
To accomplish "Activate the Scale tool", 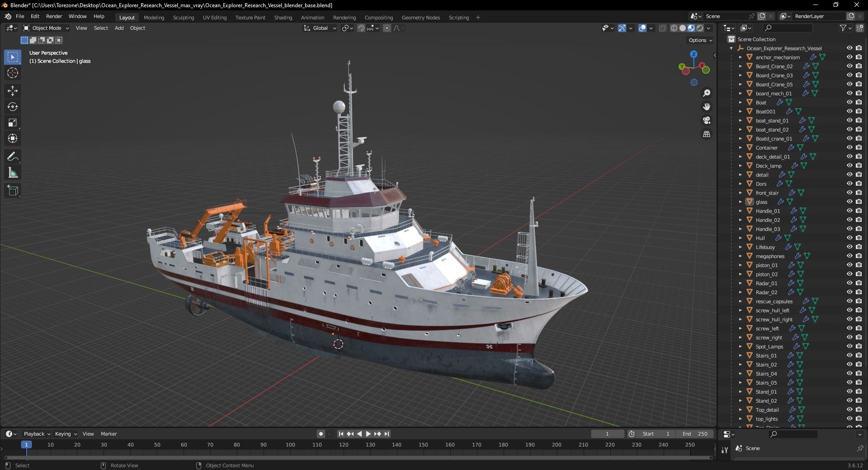I will tap(13, 122).
